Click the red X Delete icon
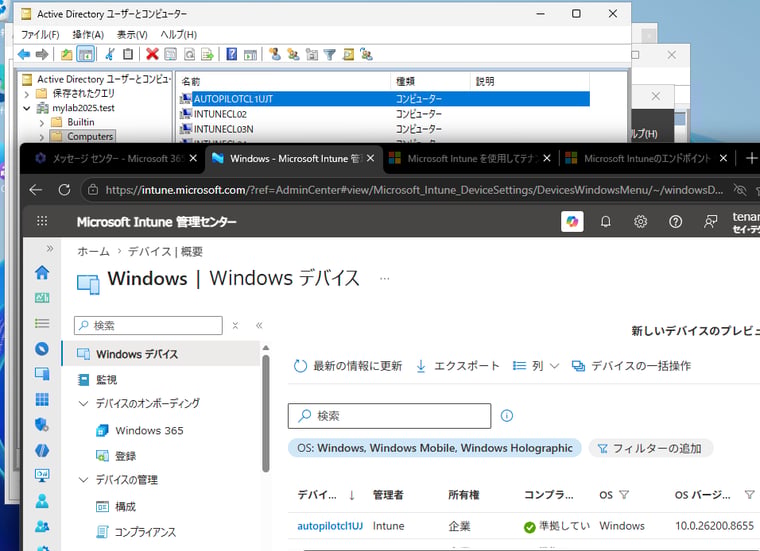Screen dimensions: 760x551 coord(152,54)
